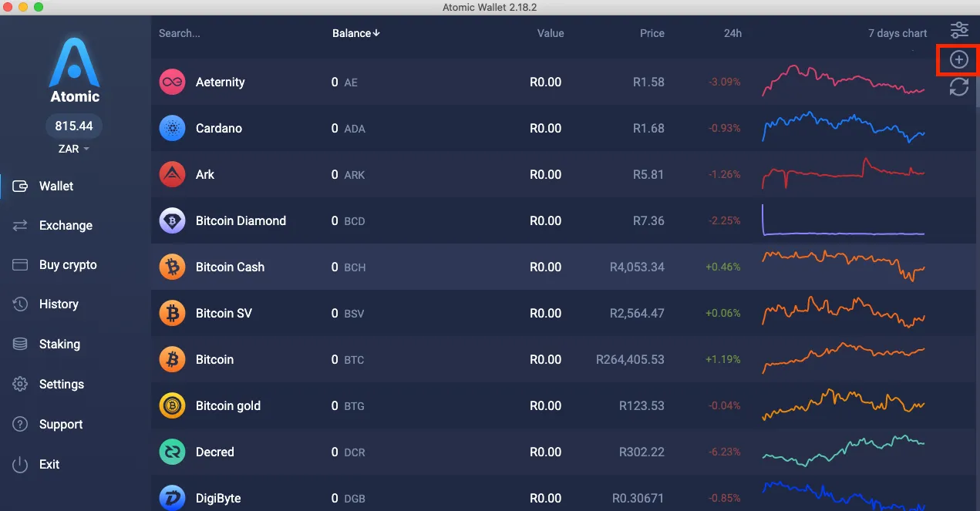
Task: Sort by the Price column header
Action: [x=652, y=33]
